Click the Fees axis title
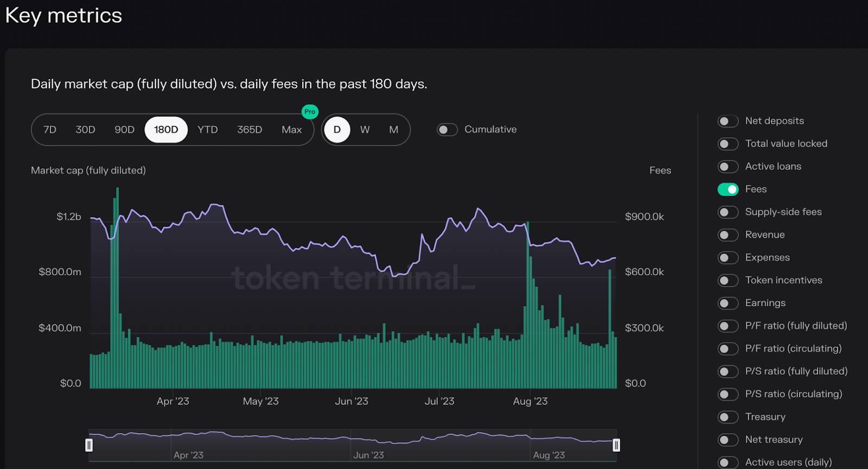The width and height of the screenshot is (868, 469). pos(660,170)
